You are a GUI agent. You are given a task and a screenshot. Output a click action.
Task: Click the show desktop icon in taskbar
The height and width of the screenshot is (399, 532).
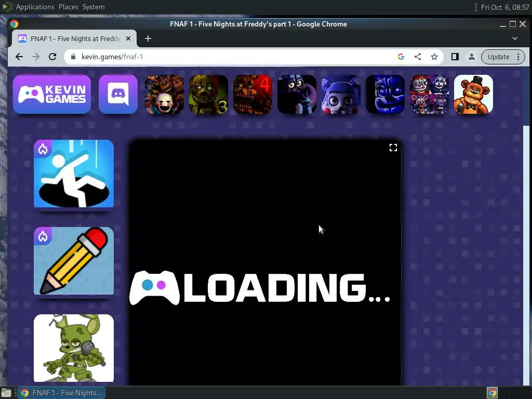tap(6, 393)
